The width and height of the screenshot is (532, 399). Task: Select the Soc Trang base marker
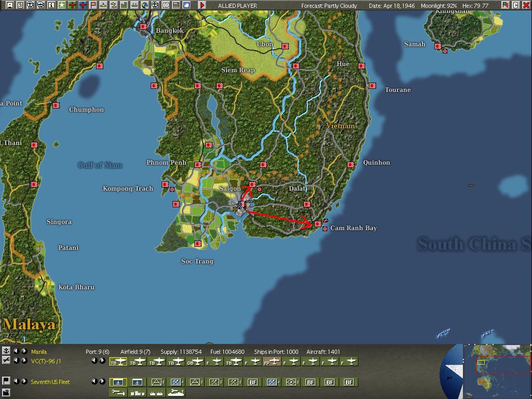198,244
